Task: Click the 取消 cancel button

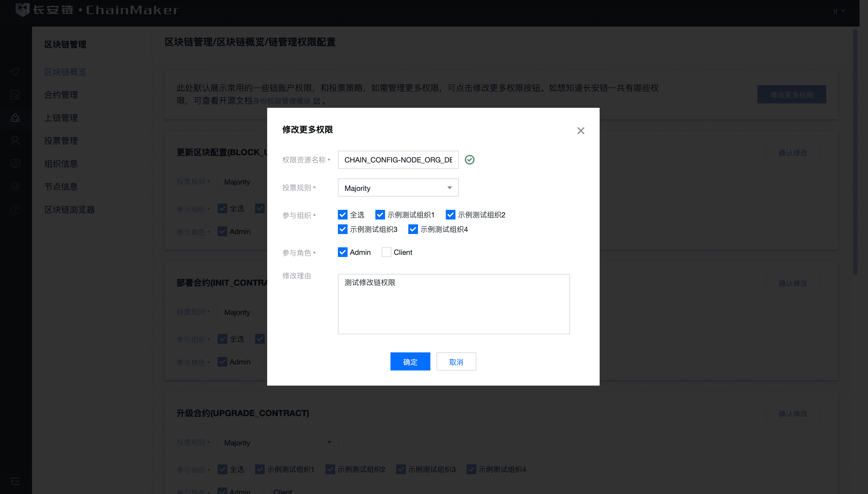Action: [x=456, y=361]
